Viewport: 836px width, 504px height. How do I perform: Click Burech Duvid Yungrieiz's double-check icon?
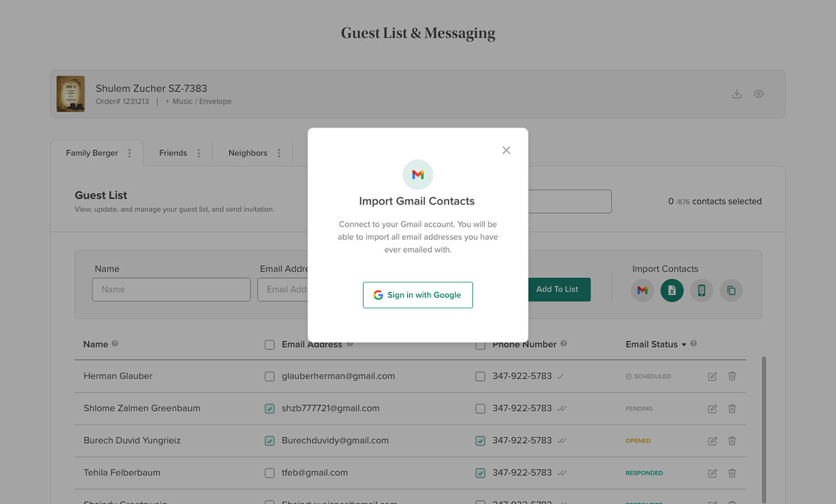tap(562, 441)
